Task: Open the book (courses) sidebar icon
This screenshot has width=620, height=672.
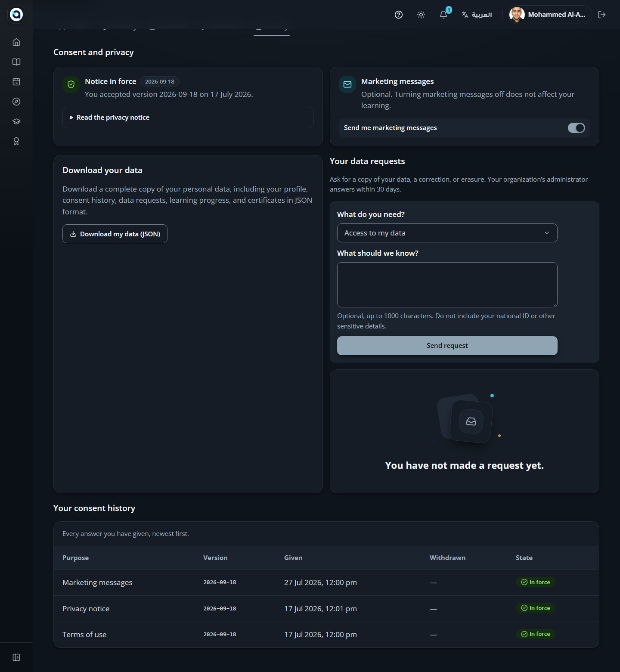Action: coord(16,62)
